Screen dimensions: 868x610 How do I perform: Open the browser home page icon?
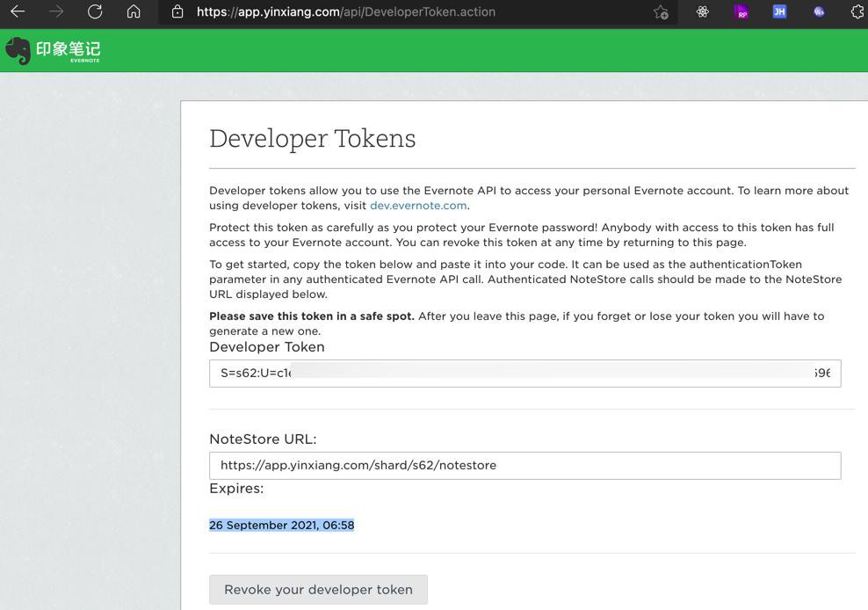[134, 11]
